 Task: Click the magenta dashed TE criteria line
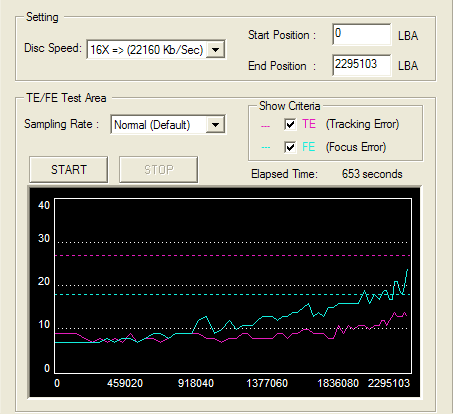click(233, 255)
